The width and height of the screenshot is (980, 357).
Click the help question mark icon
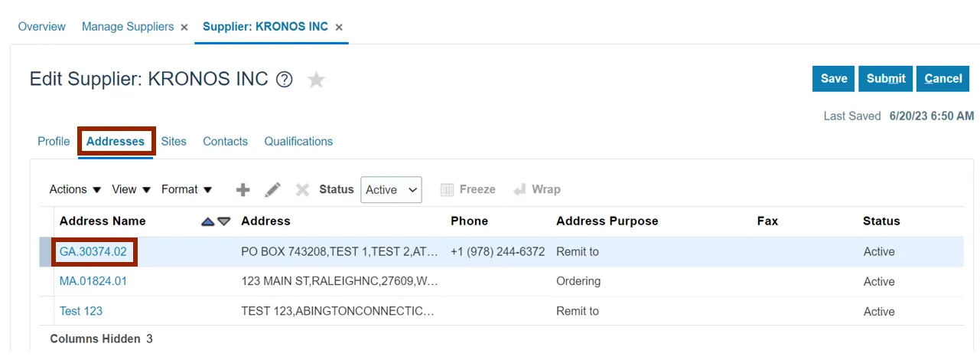tap(285, 79)
